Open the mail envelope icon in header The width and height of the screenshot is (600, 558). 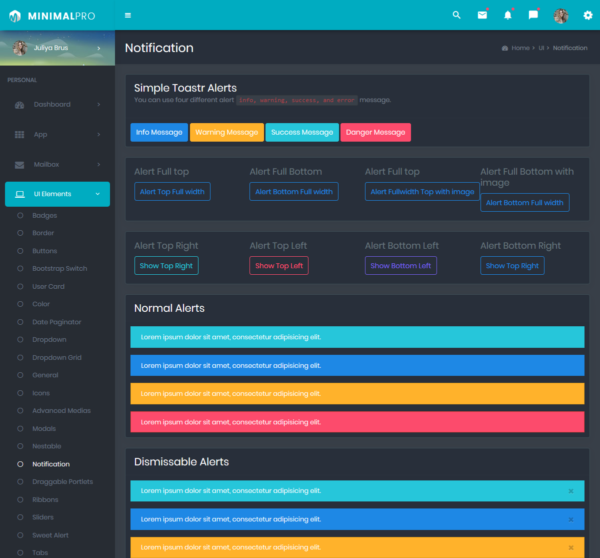point(482,15)
